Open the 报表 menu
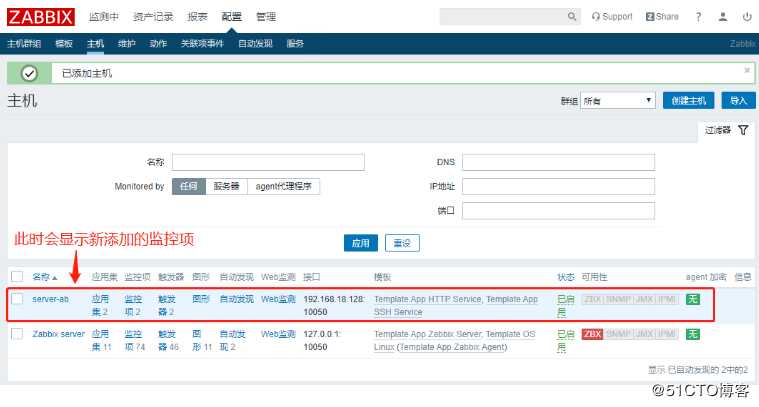The image size is (759, 407). pos(197,17)
